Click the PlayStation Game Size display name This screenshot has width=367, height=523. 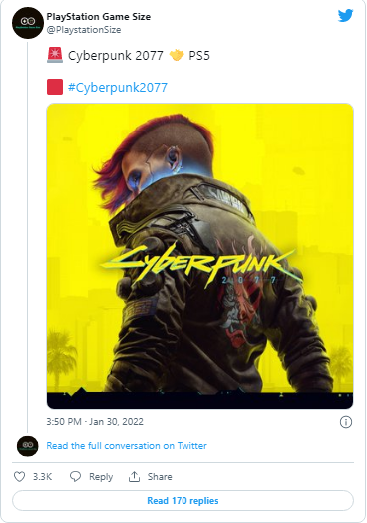98,17
